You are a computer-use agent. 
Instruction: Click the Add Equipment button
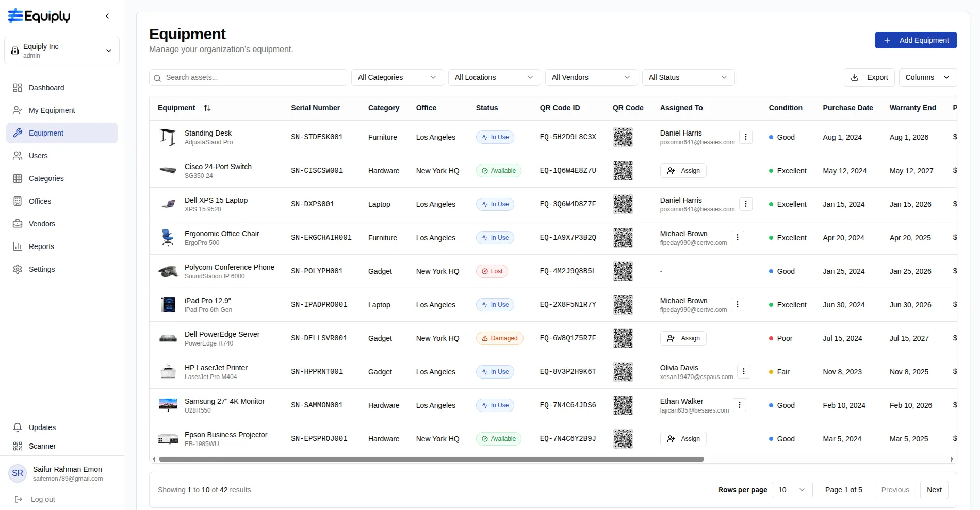click(916, 40)
